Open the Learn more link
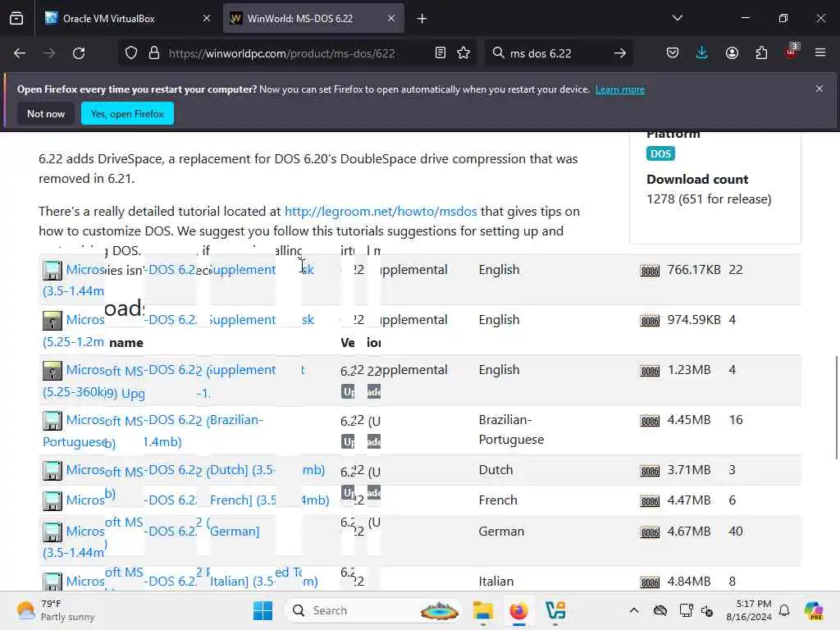Screen dimensions: 840x630 [620, 89]
